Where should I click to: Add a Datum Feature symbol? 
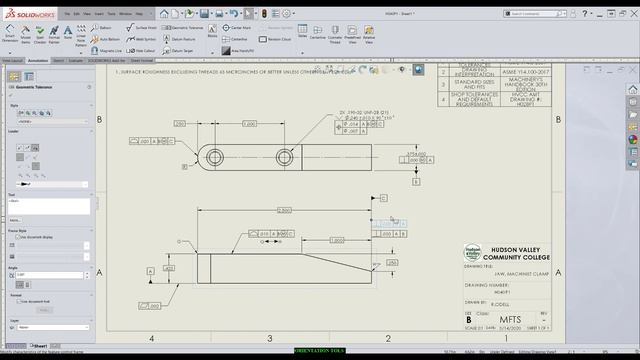(x=179, y=39)
